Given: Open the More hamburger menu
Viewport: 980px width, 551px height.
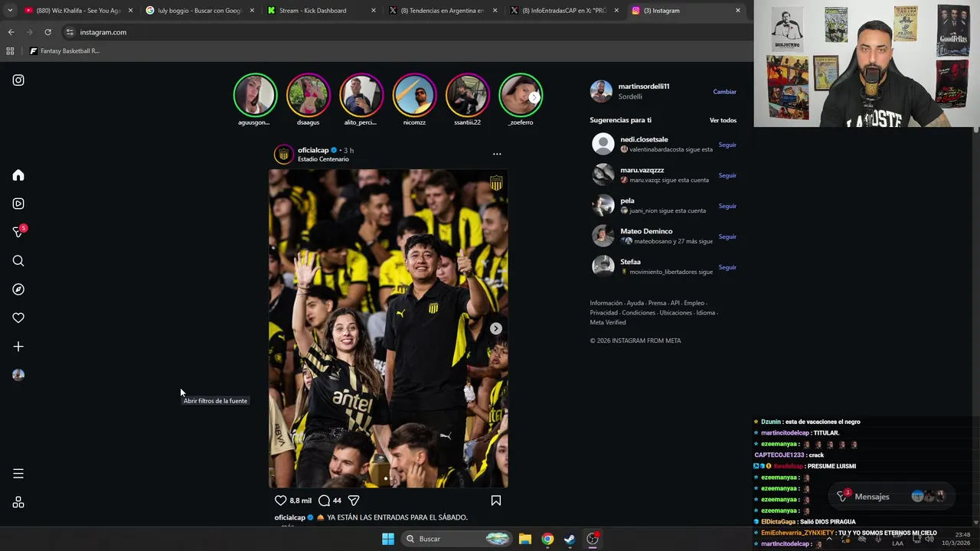Looking at the screenshot, I should point(18,474).
